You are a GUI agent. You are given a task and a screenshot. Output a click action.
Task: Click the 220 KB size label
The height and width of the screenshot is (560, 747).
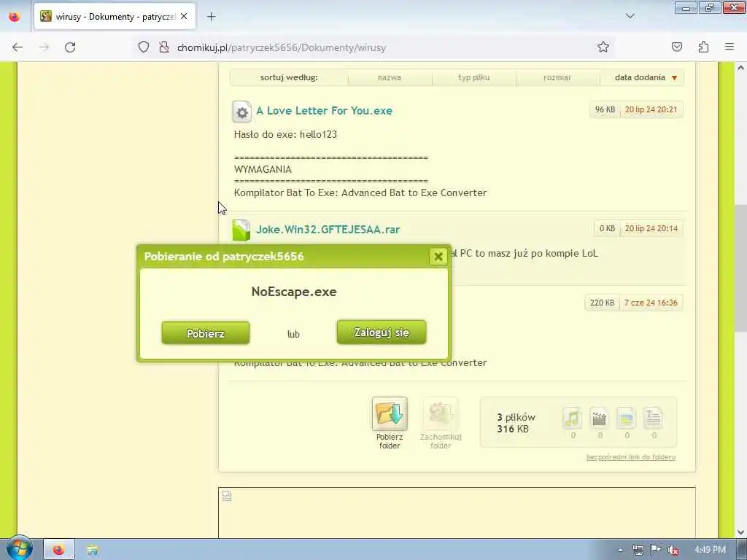602,303
